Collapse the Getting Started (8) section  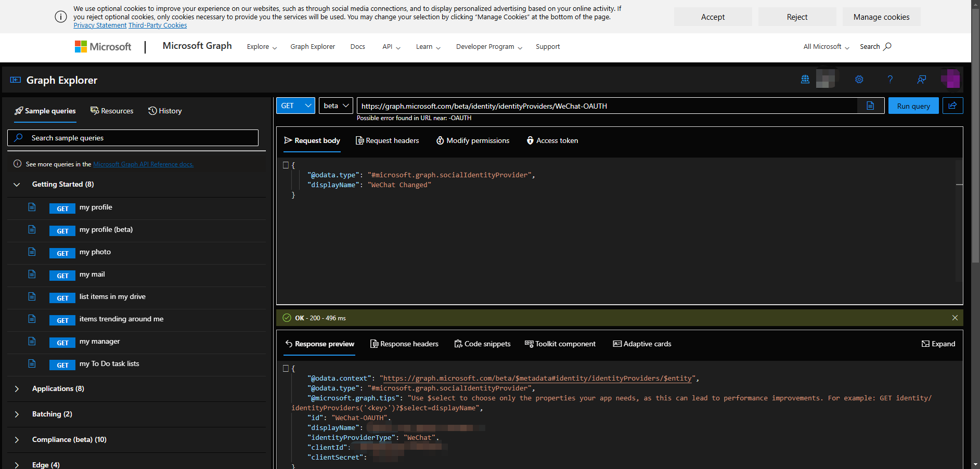tap(17, 185)
